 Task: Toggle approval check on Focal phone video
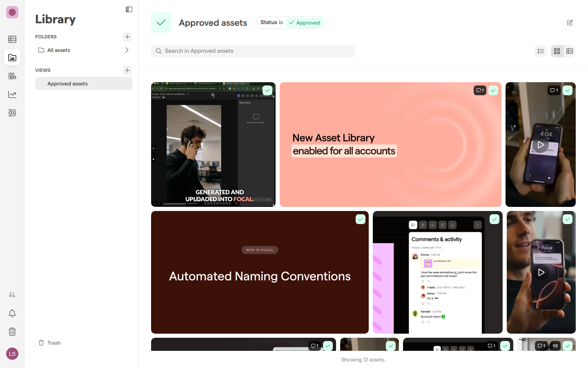tap(568, 219)
